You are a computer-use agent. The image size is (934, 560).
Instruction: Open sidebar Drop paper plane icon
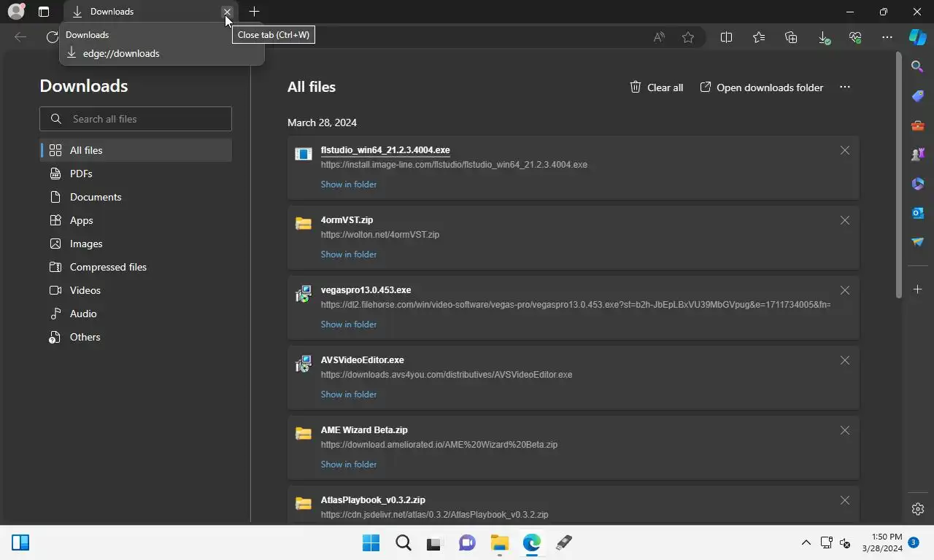point(918,241)
